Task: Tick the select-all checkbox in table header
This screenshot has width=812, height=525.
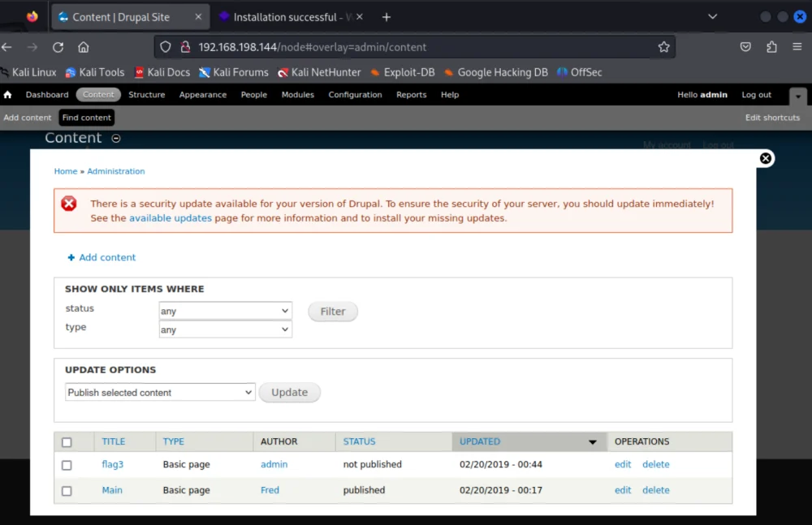Action: tap(67, 442)
